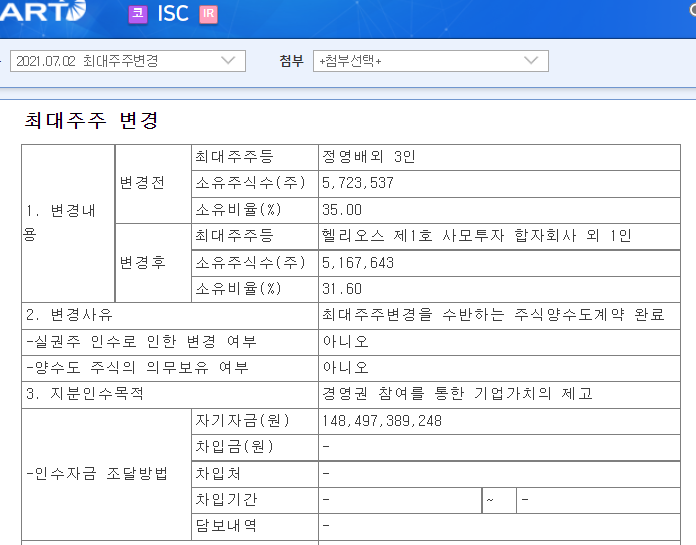Click the pink IR badge beside ISC
Image resolution: width=696 pixels, height=545 pixels.
pos(208,14)
